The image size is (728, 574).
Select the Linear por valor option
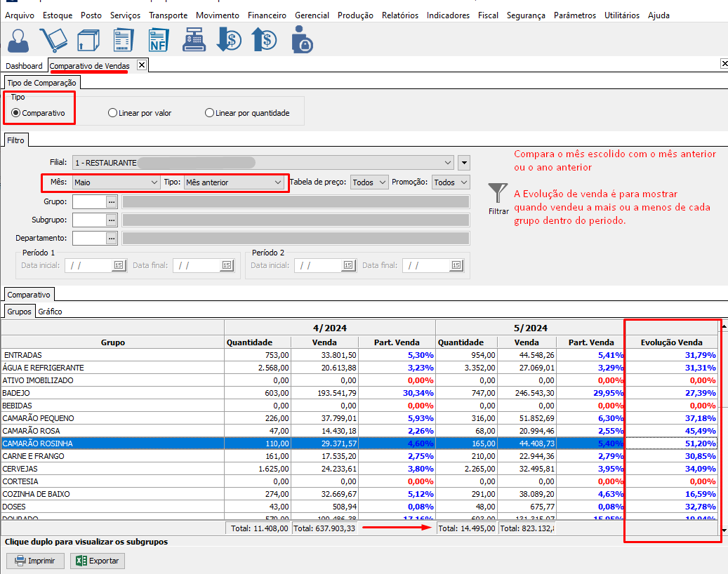112,113
